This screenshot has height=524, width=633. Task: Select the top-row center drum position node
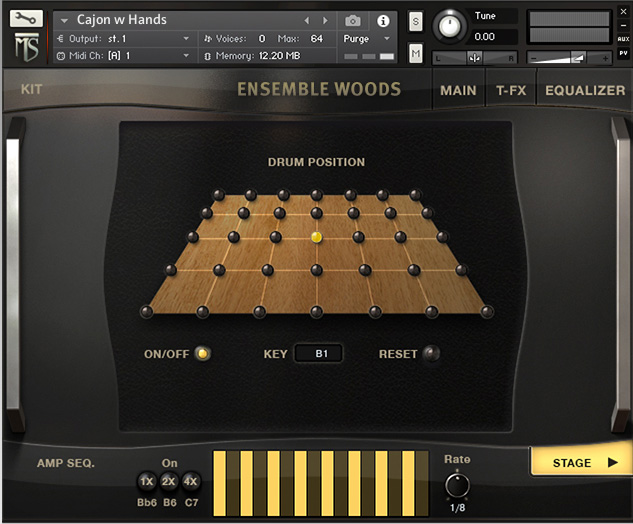pos(316,195)
